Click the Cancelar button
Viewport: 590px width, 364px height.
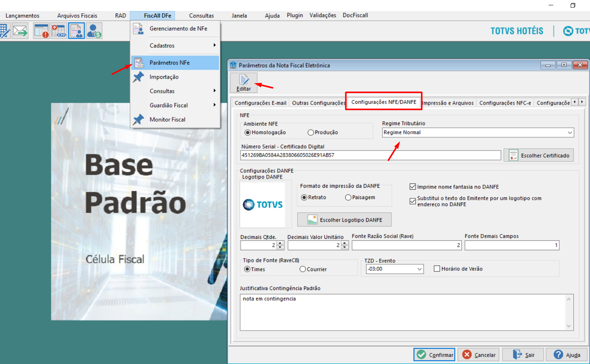(x=479, y=355)
